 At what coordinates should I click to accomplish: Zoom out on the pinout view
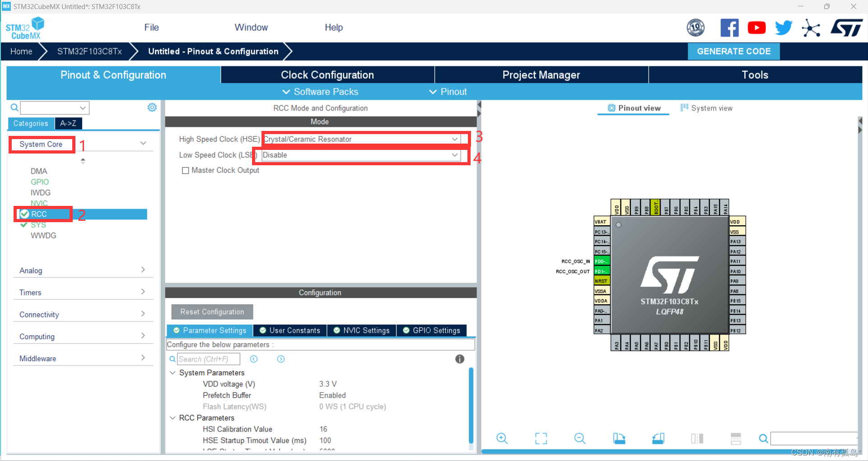(580, 438)
